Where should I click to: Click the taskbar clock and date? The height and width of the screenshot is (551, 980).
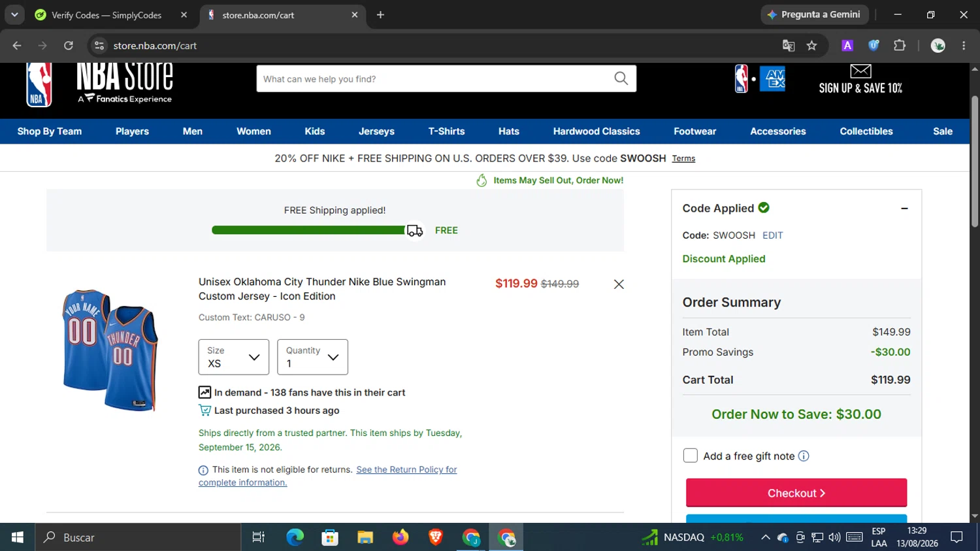tap(917, 537)
